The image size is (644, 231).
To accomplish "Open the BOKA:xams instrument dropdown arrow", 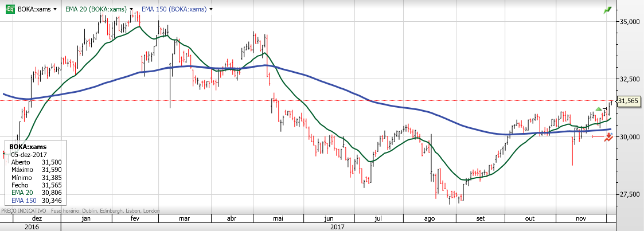I will click(x=55, y=9).
